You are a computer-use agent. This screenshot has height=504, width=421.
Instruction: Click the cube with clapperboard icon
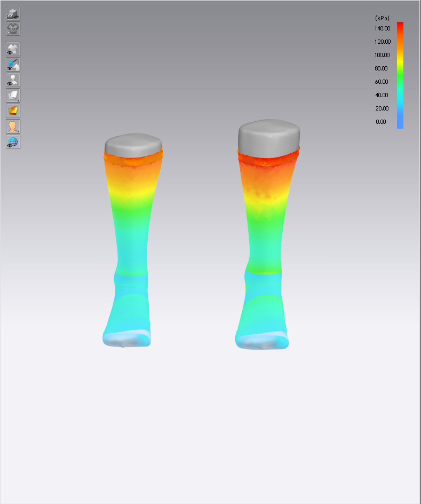pyautogui.click(x=13, y=13)
